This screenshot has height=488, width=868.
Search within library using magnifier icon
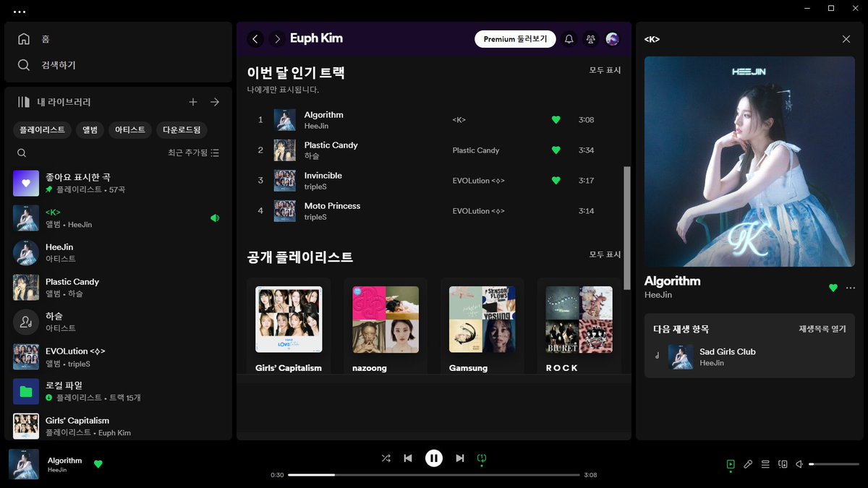tap(22, 153)
